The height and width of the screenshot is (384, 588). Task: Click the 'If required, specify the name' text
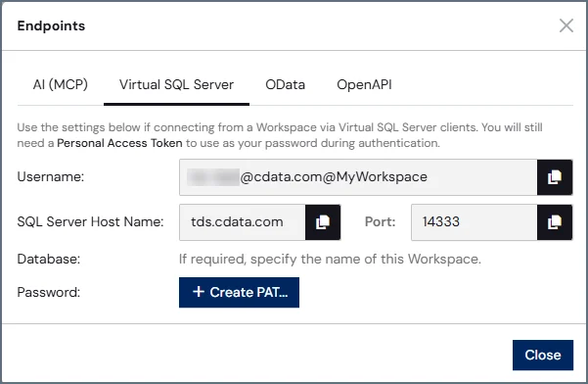click(330, 259)
